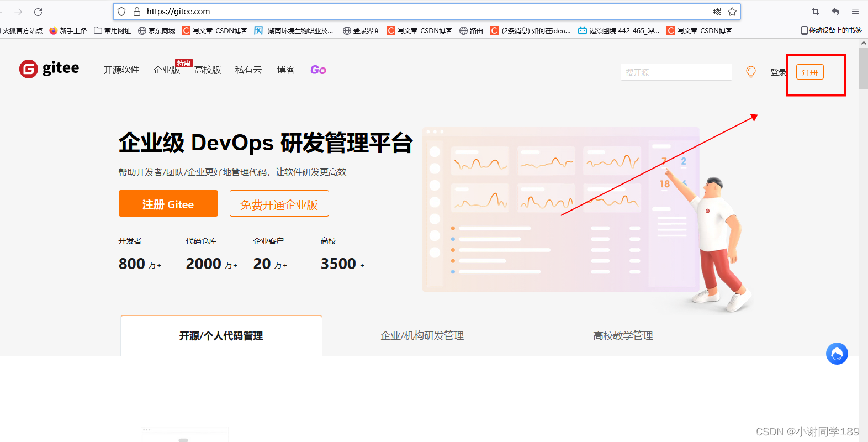Click the 注册 button

click(810, 72)
